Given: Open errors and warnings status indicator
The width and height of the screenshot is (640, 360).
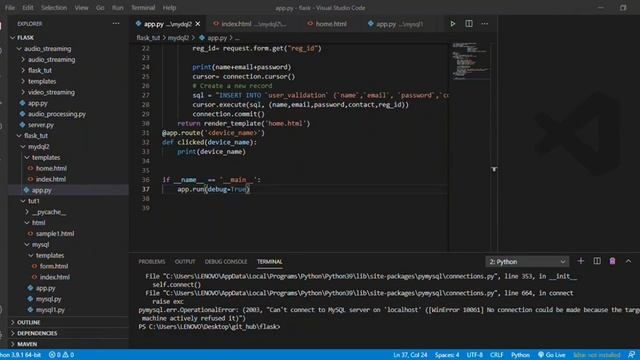Looking at the screenshot, I should (x=62, y=355).
